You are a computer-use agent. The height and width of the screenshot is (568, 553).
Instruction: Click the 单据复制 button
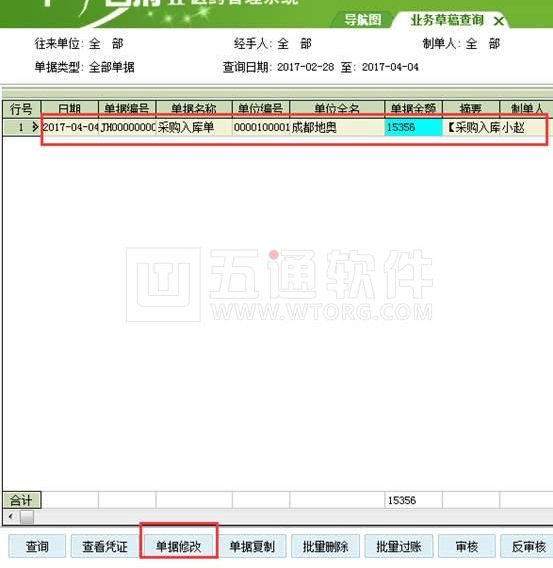pos(252,546)
